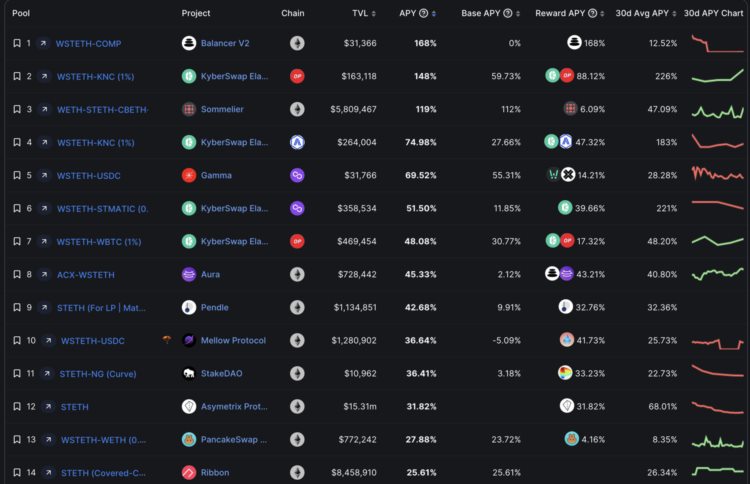750x484 pixels.
Task: Click the Balancer V2 project logo
Action: [x=188, y=43]
